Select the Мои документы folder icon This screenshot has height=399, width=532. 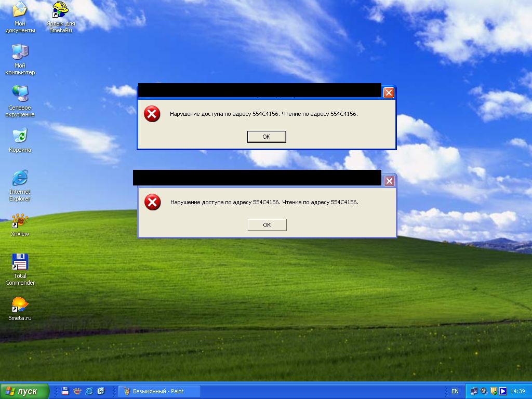(x=20, y=10)
